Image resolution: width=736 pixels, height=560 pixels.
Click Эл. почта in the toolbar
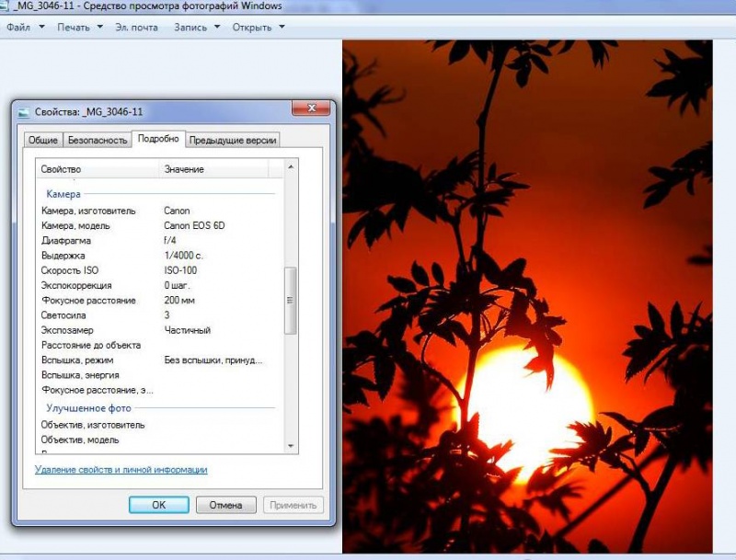click(136, 27)
